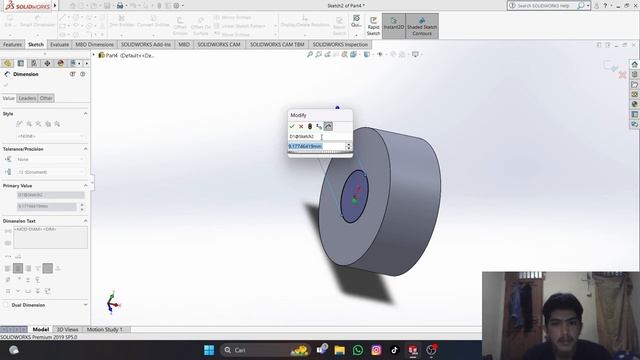Click the View Settings monitor icon
Viewport: 640px width, 360px height.
(x=415, y=54)
